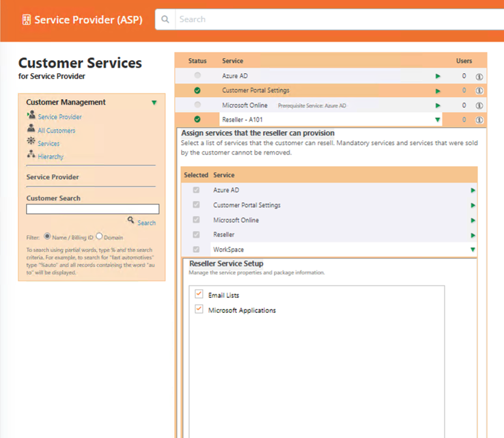Screen dimensions: 504x438
Task: Click the info icon on Customer Portal Settings row
Action: tap(479, 91)
